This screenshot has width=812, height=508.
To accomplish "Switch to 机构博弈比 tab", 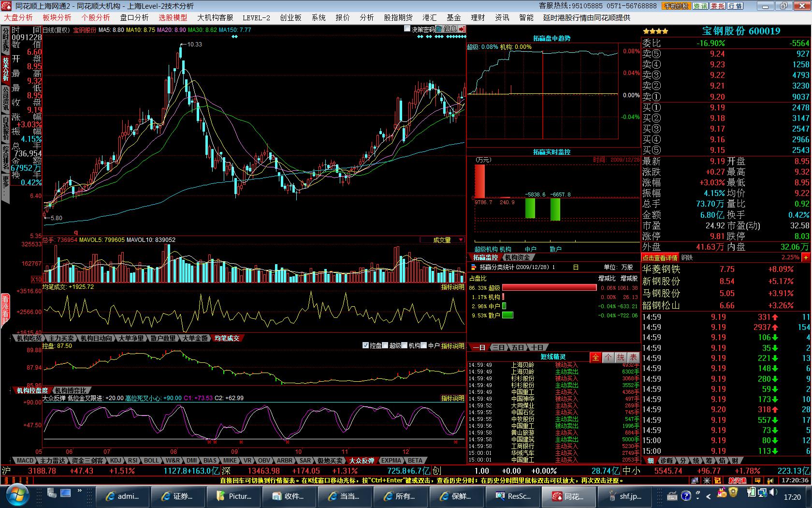I will (71, 390).
